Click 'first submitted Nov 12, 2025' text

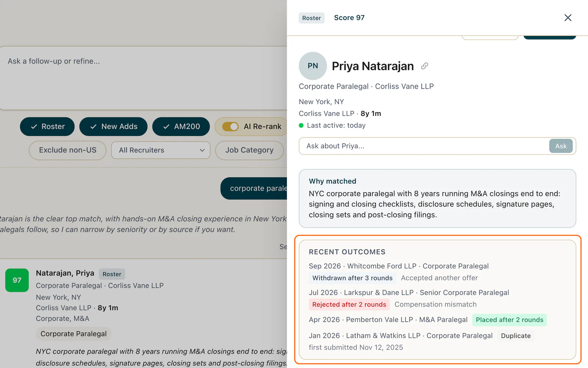(x=356, y=347)
